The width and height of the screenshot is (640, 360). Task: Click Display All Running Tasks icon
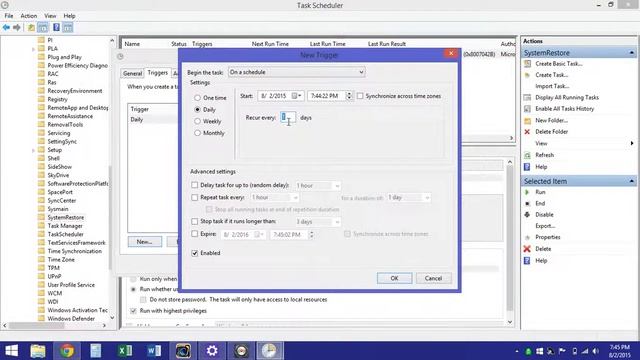point(527,98)
